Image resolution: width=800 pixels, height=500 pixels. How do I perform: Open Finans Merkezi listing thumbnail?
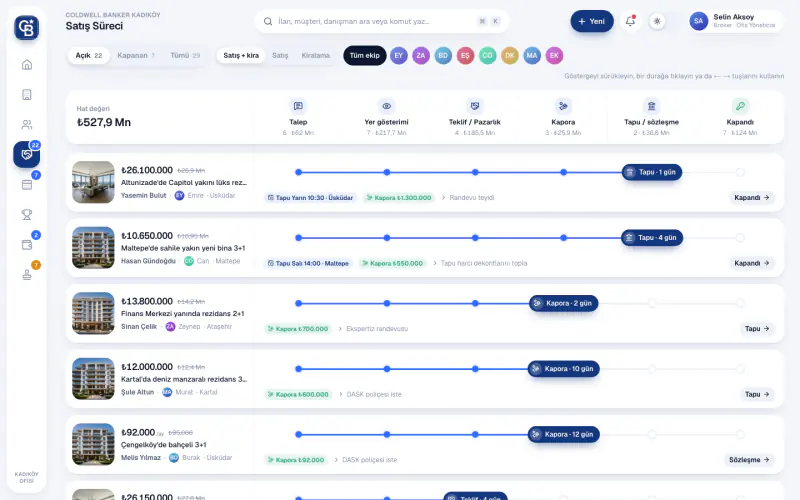93,313
